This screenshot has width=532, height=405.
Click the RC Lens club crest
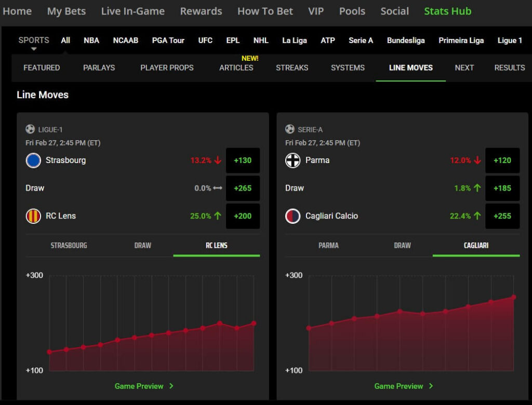pyautogui.click(x=33, y=217)
